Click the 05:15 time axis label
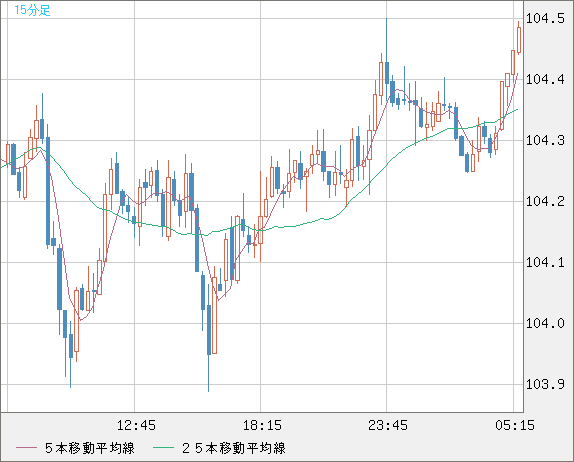This screenshot has height=462, width=574. pyautogui.click(x=515, y=425)
